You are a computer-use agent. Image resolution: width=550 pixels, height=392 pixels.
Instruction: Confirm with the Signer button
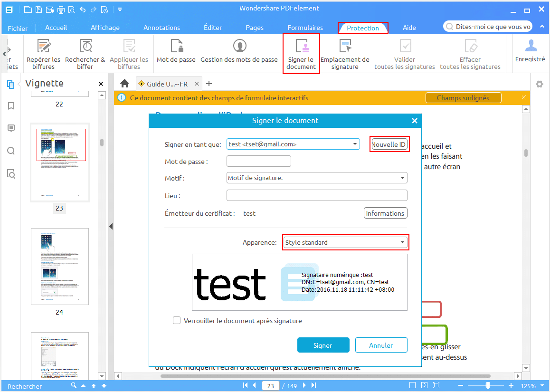(x=323, y=345)
